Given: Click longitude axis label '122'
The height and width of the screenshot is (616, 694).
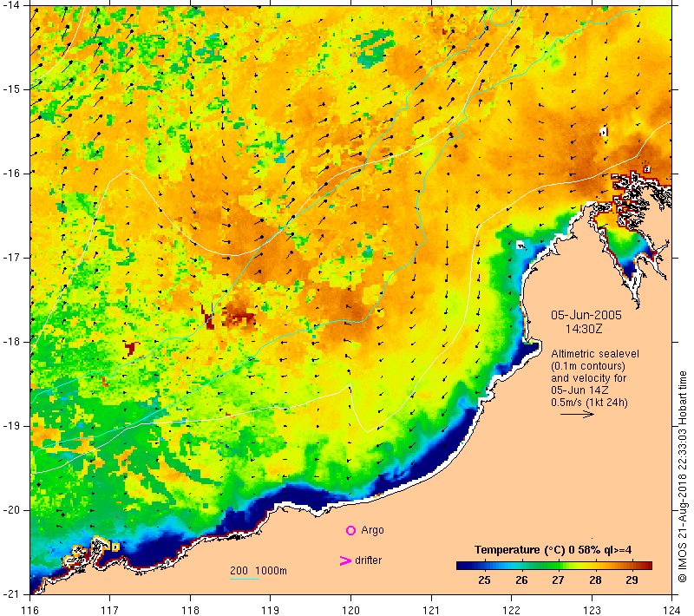Looking at the screenshot, I should pos(511,610).
